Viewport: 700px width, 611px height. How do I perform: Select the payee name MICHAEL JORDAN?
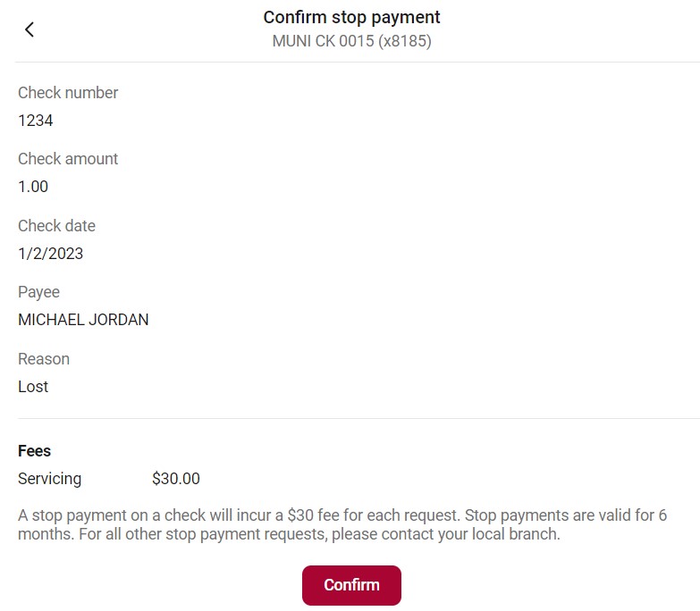click(83, 320)
